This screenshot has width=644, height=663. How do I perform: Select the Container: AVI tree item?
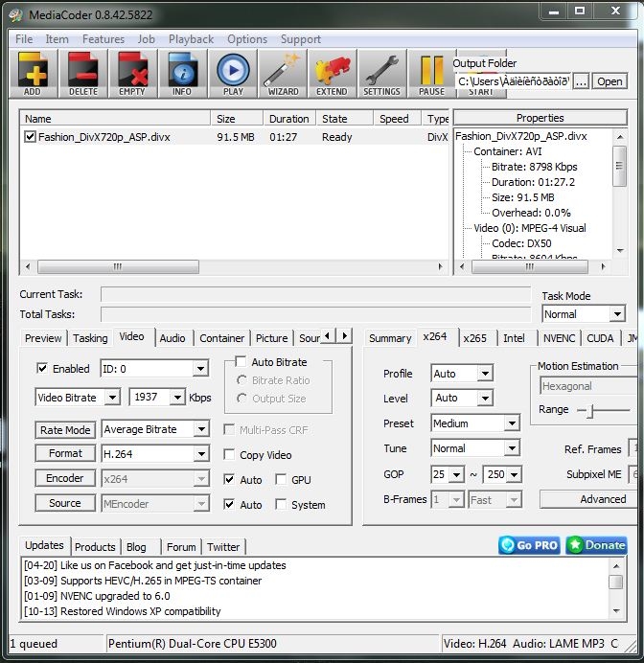pos(507,151)
